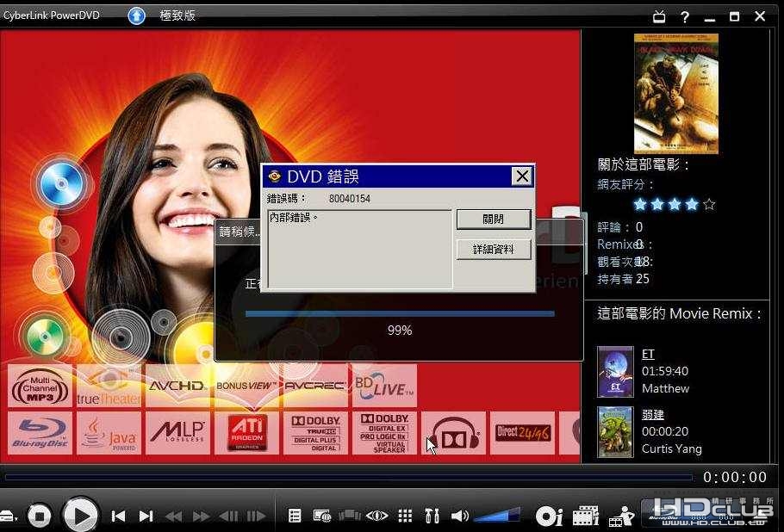Click the 詳細資料 button for error details
The width and height of the screenshot is (784, 532).
tap(494, 250)
